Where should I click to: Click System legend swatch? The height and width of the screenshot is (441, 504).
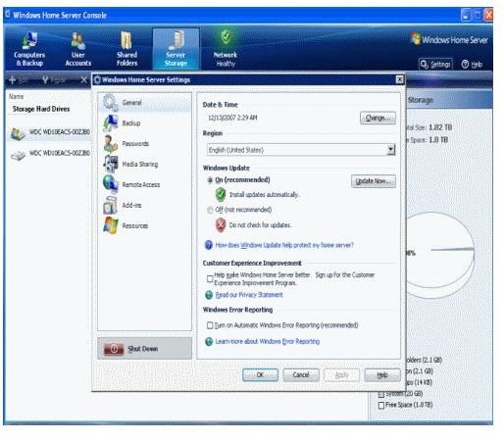point(381,394)
